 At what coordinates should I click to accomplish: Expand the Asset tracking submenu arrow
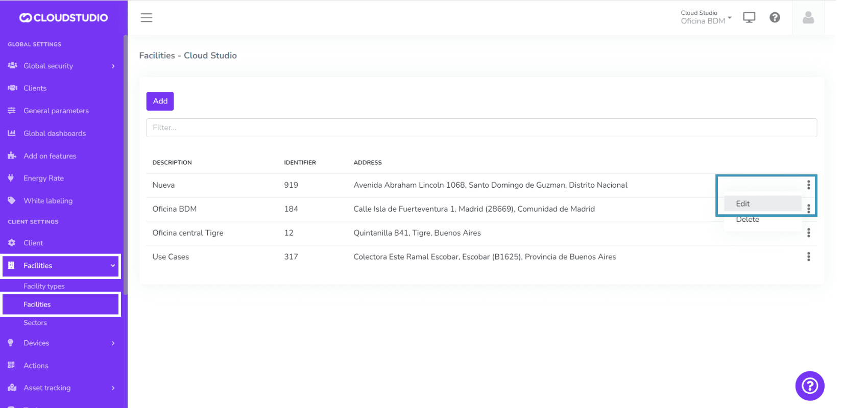113,388
